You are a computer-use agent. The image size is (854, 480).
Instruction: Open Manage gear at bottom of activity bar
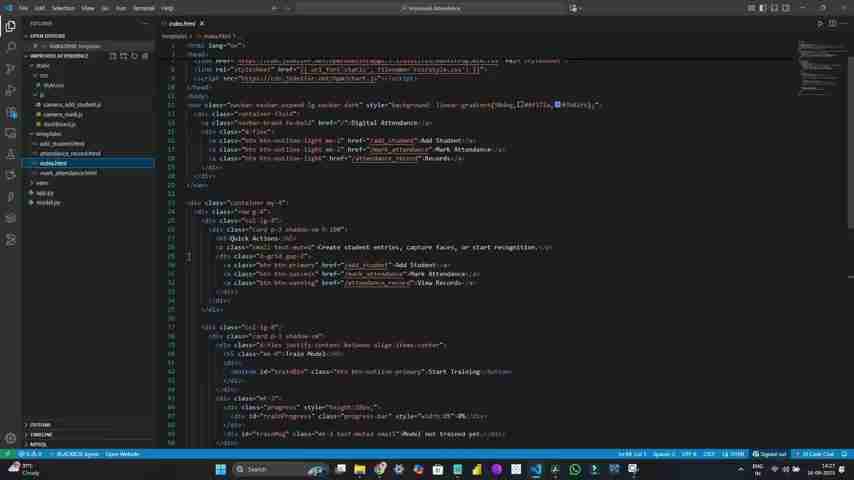pos(11,438)
